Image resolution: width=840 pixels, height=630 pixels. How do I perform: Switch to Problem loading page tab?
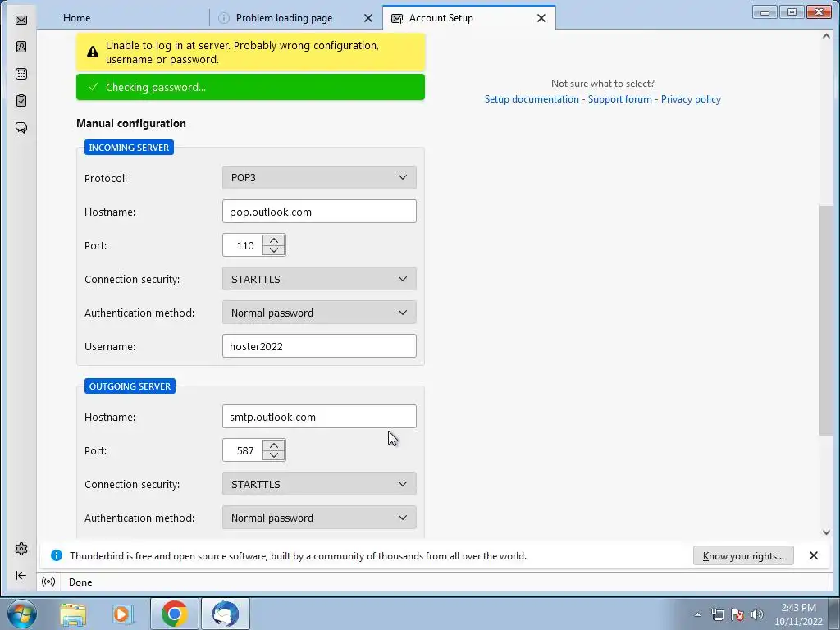pos(284,18)
